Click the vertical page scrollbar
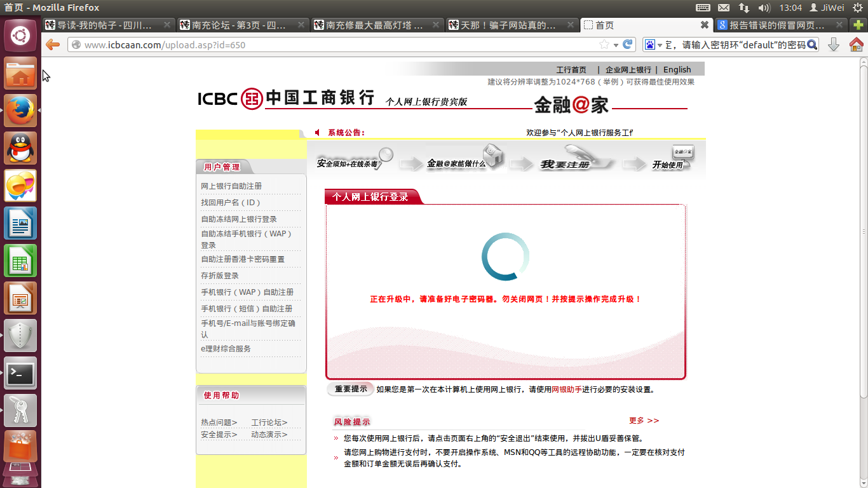Image resolution: width=868 pixels, height=488 pixels. [x=863, y=229]
